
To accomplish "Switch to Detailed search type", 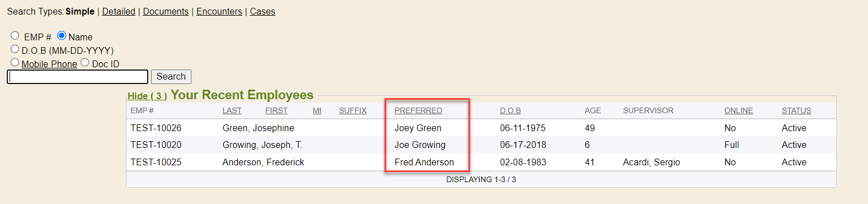I will point(119,11).
